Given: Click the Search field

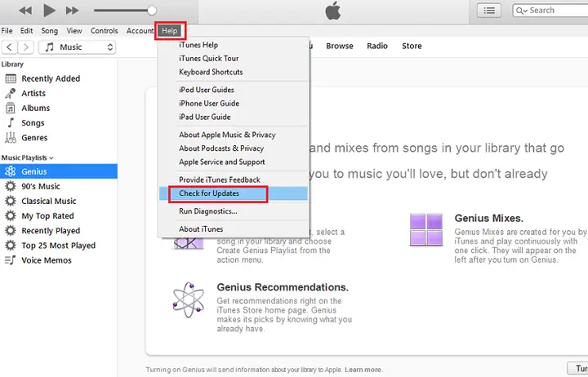Looking at the screenshot, I should [550, 11].
